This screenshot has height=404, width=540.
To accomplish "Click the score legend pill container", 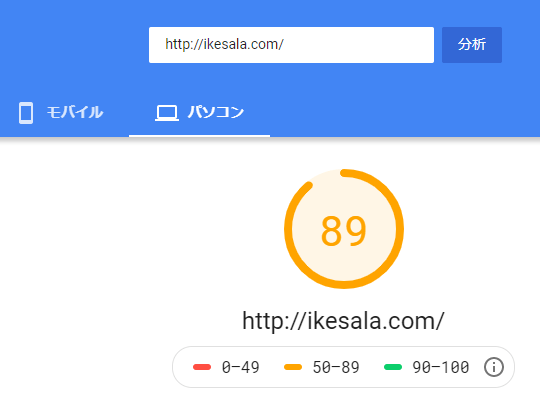I will coord(343,367).
